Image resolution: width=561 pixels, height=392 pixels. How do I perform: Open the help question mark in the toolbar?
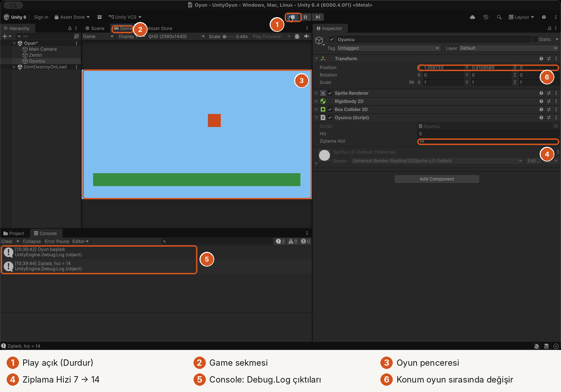point(544,17)
